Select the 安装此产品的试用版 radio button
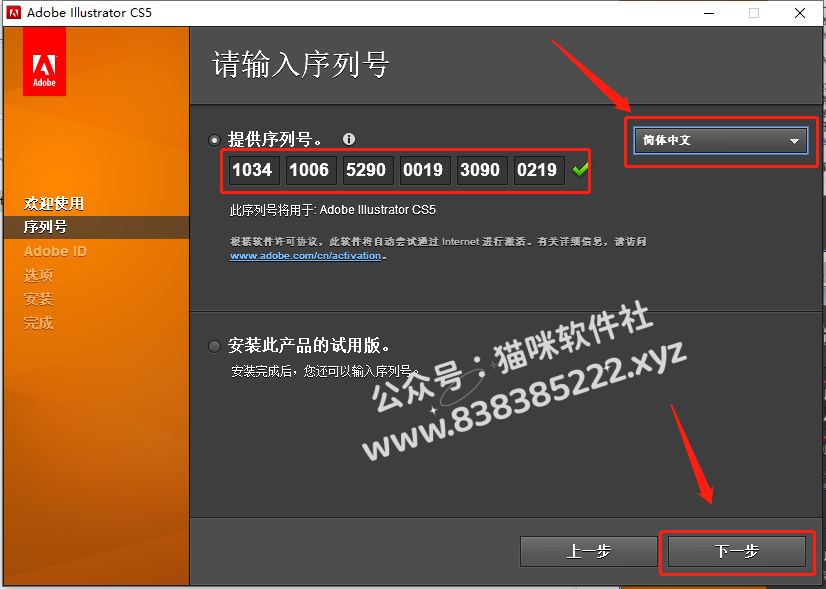 coord(214,346)
